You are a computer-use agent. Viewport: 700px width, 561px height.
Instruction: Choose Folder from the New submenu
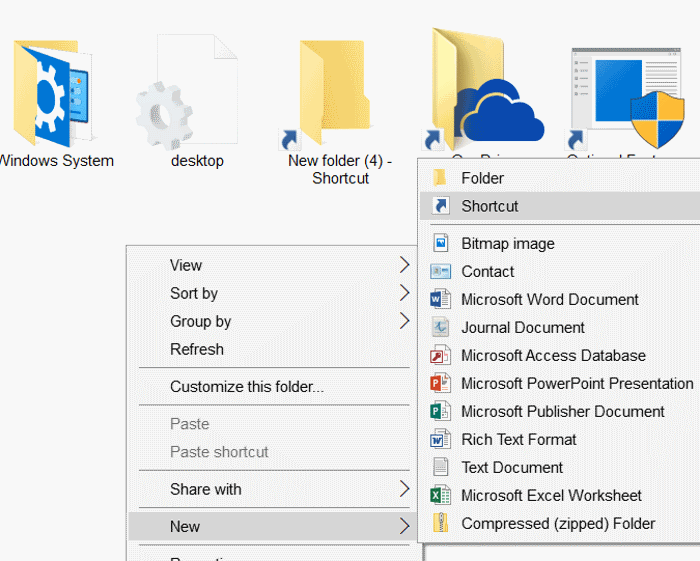pos(482,178)
